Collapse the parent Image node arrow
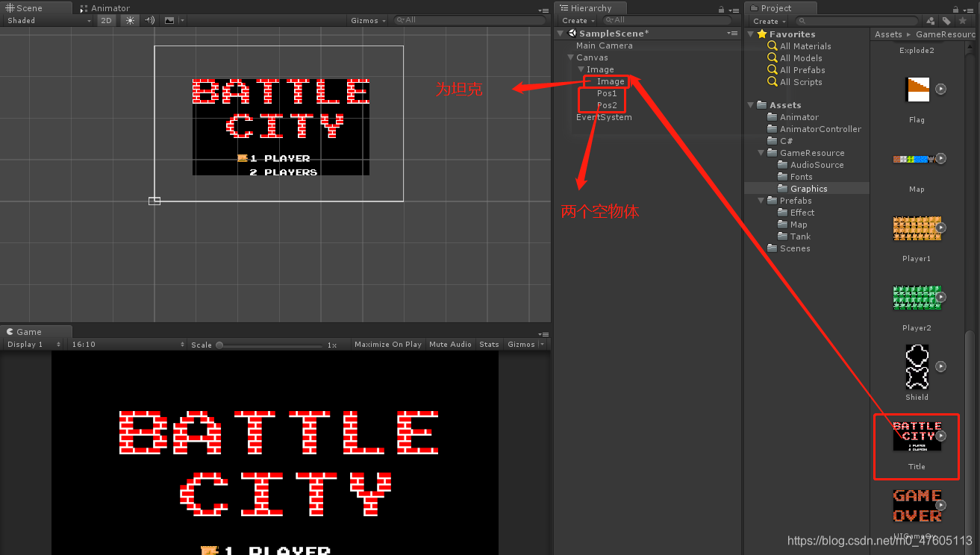Screen dimensions: 980x555 coord(581,69)
